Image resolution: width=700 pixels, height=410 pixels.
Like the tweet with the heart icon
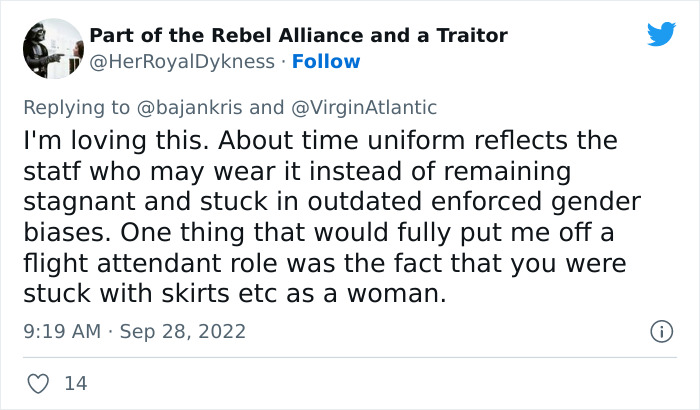tap(40, 382)
